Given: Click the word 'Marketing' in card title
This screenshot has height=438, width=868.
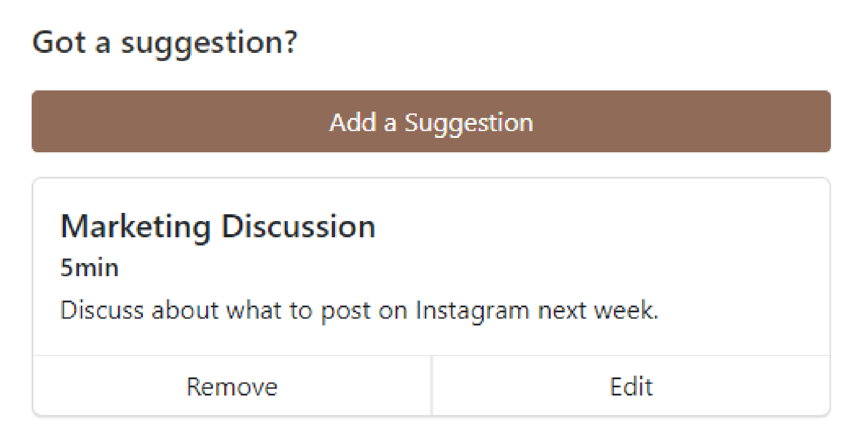Looking at the screenshot, I should 136,227.
